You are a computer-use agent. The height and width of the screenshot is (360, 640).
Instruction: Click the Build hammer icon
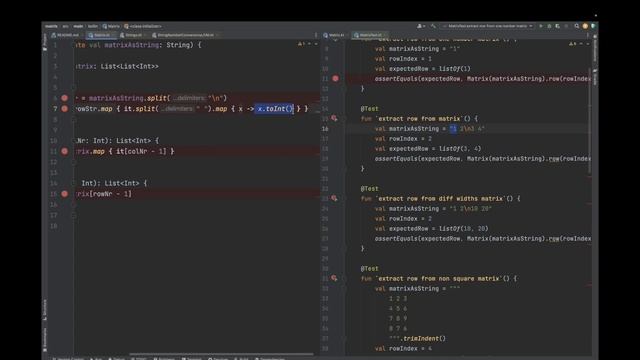[433, 26]
